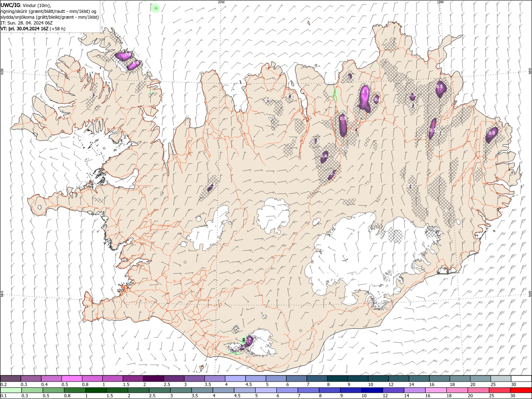Click the '0.1' label under bottom legend row
Viewport: 532px width, 399px height.
(3, 396)
